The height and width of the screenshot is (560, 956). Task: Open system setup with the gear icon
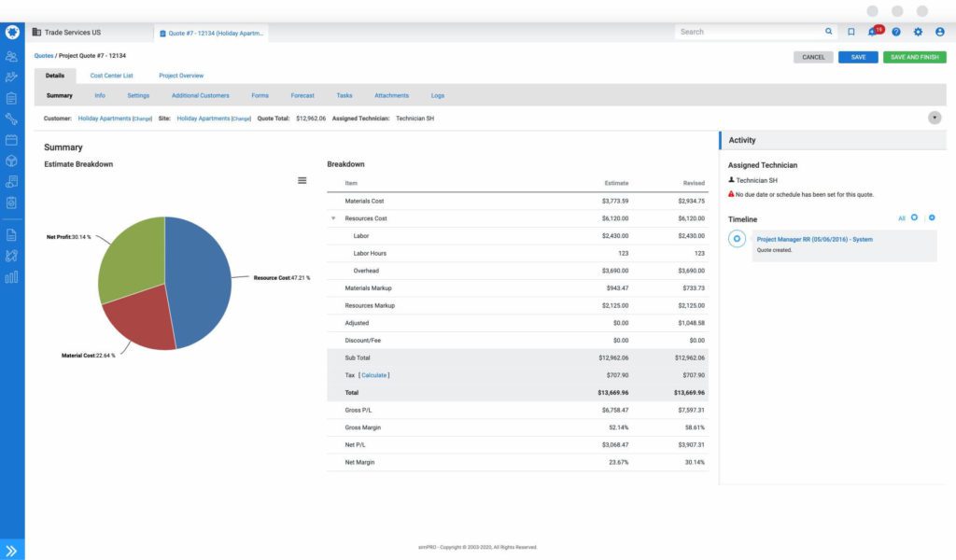point(917,31)
